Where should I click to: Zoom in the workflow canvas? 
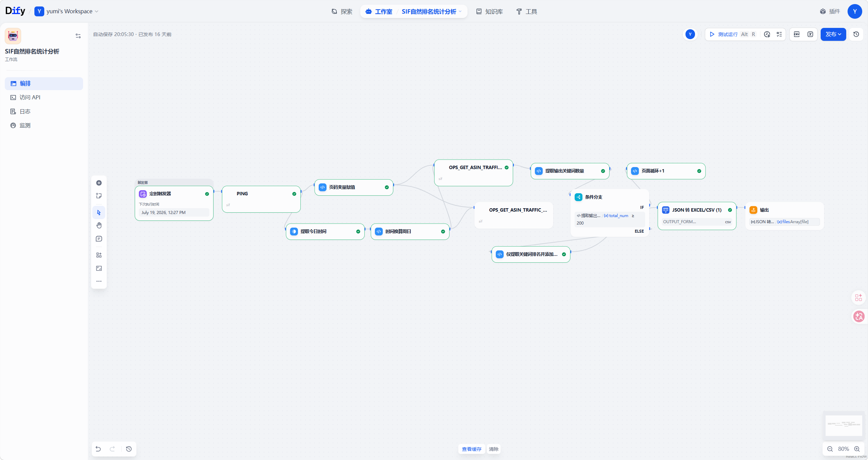[857, 449]
